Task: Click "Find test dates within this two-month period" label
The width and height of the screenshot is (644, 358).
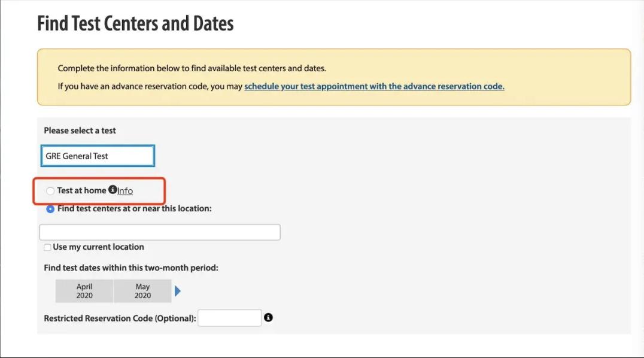Action: tap(131, 268)
